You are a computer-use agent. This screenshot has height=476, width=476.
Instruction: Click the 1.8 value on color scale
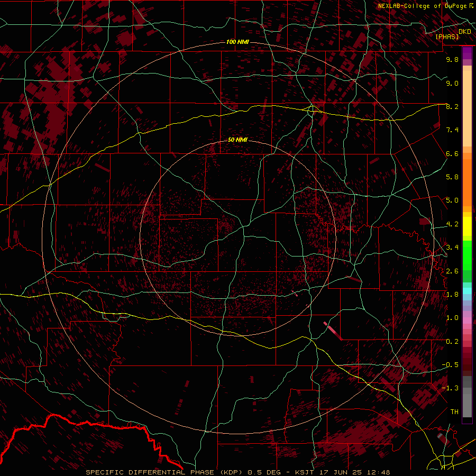(x=452, y=295)
